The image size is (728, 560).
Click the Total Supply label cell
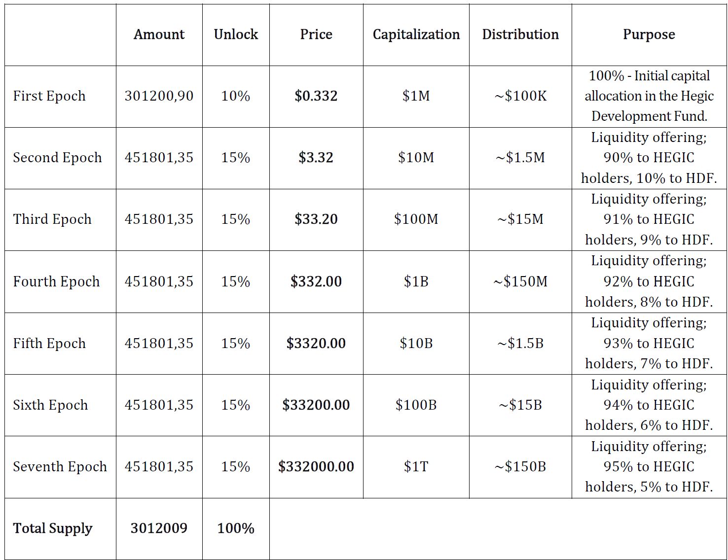[53, 528]
